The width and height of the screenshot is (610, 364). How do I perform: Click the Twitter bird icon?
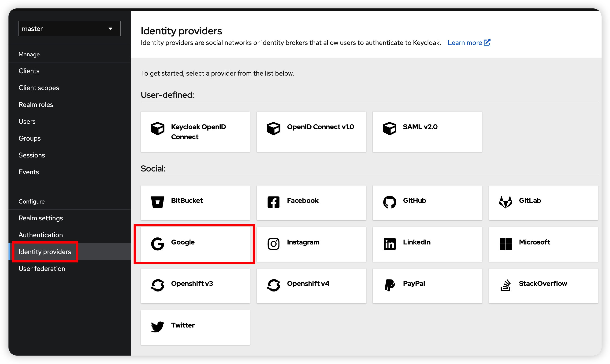[x=157, y=327]
